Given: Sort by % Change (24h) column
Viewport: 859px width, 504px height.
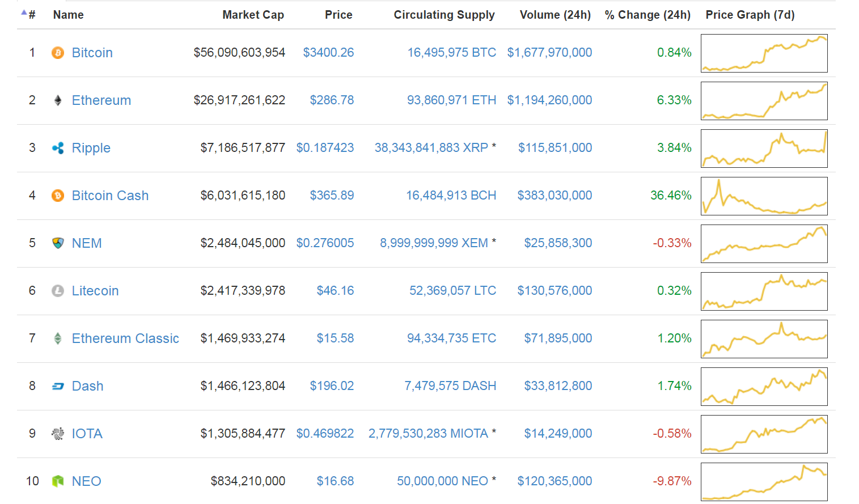Looking at the screenshot, I should pos(648,15).
